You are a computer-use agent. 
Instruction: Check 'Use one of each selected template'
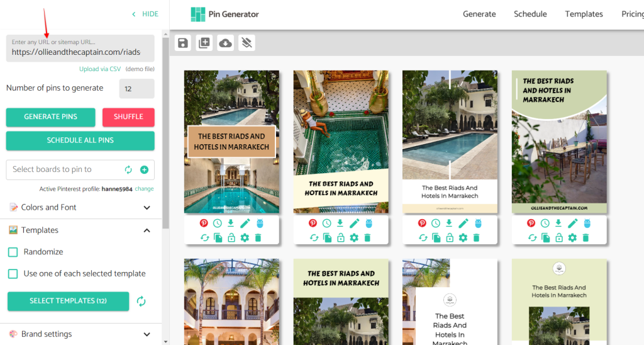(x=13, y=274)
